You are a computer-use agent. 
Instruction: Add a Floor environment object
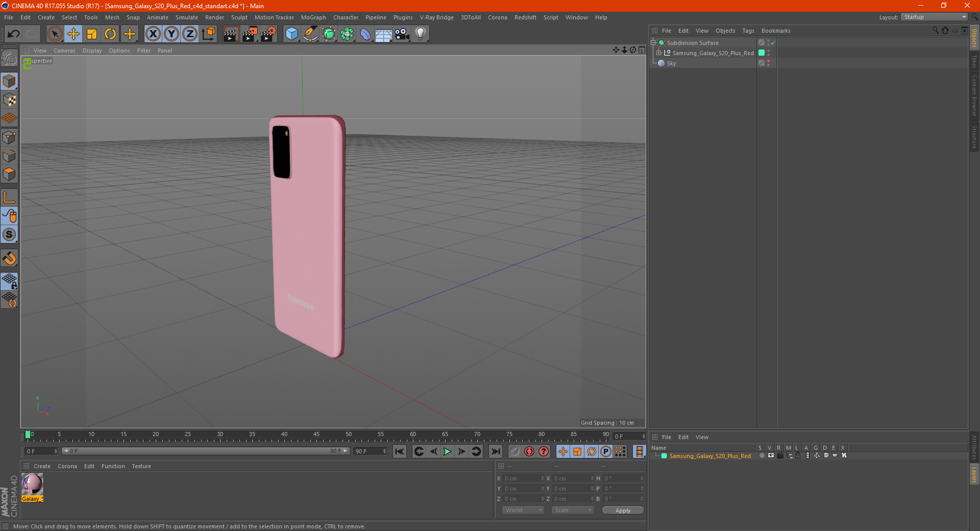pos(384,34)
